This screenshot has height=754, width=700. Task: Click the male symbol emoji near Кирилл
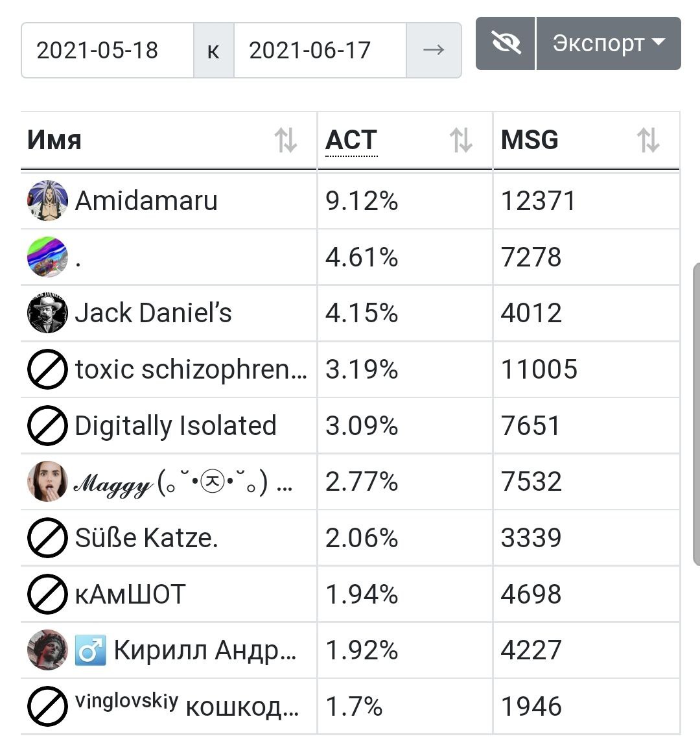coord(90,650)
